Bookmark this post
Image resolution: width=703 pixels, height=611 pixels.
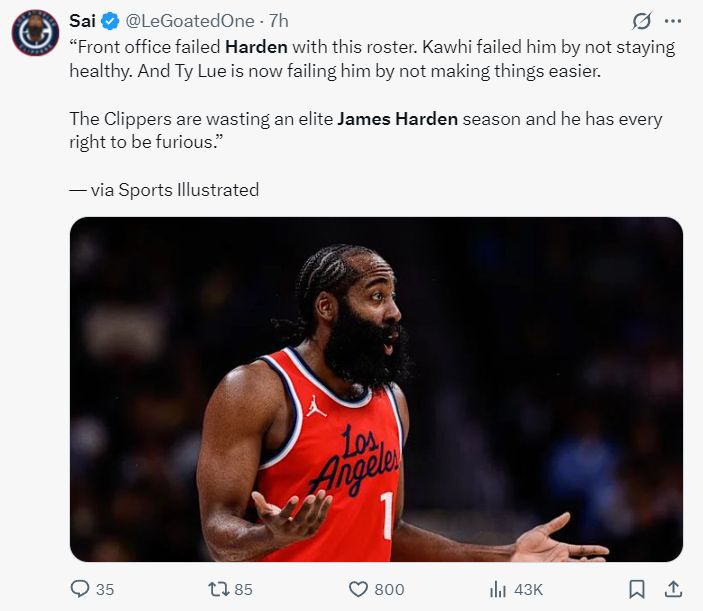pos(637,589)
